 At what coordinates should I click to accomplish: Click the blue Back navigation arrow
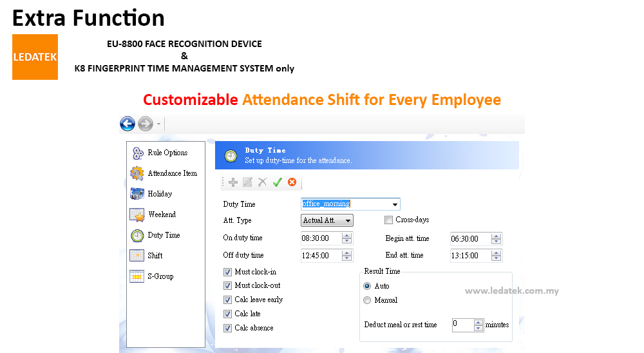click(x=128, y=124)
